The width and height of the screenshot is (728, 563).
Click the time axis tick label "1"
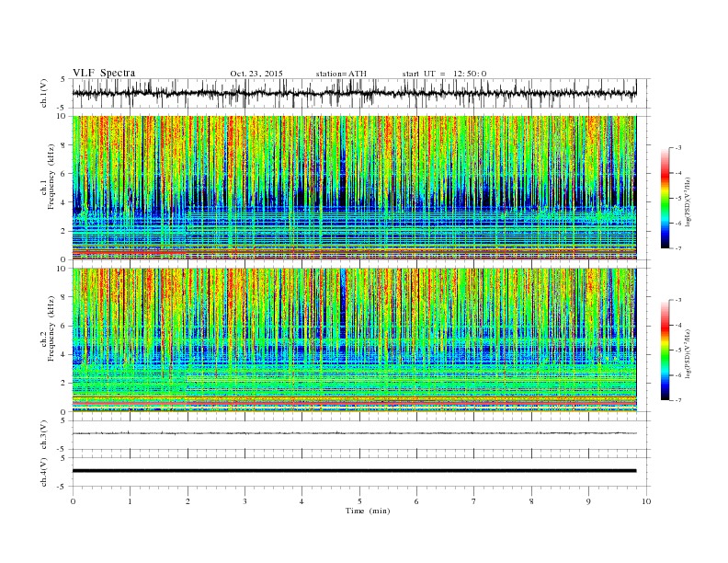point(130,501)
